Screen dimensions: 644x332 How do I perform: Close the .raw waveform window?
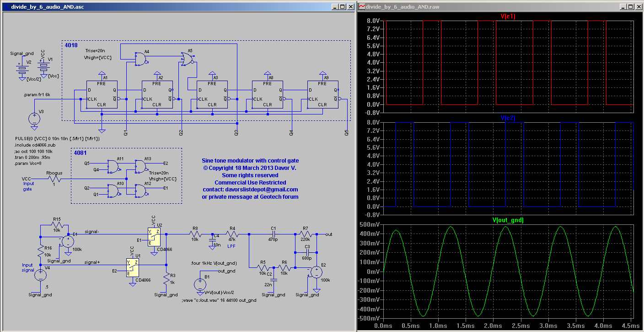point(638,7)
